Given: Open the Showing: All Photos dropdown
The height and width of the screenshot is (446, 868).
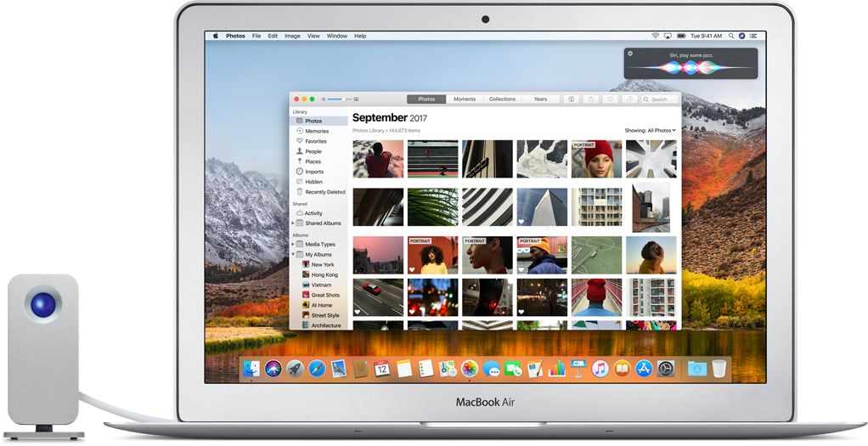Looking at the screenshot, I should pos(651,131).
